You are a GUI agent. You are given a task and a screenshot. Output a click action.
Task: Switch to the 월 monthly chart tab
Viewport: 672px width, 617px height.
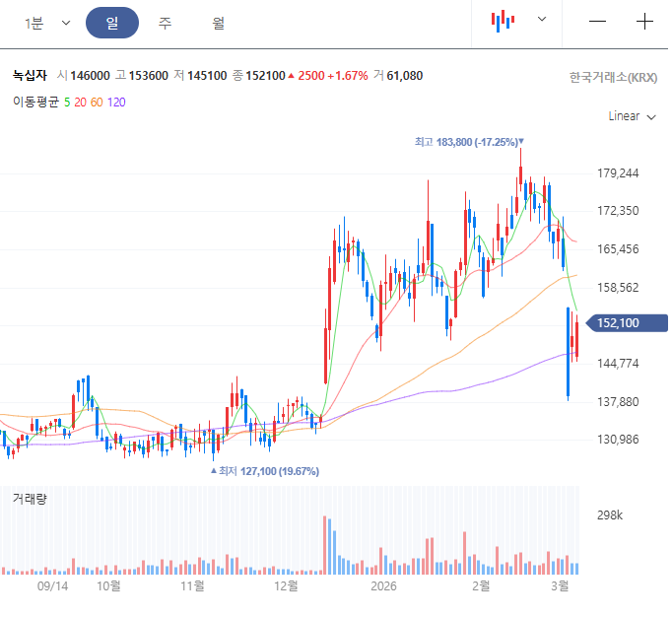pos(218,23)
